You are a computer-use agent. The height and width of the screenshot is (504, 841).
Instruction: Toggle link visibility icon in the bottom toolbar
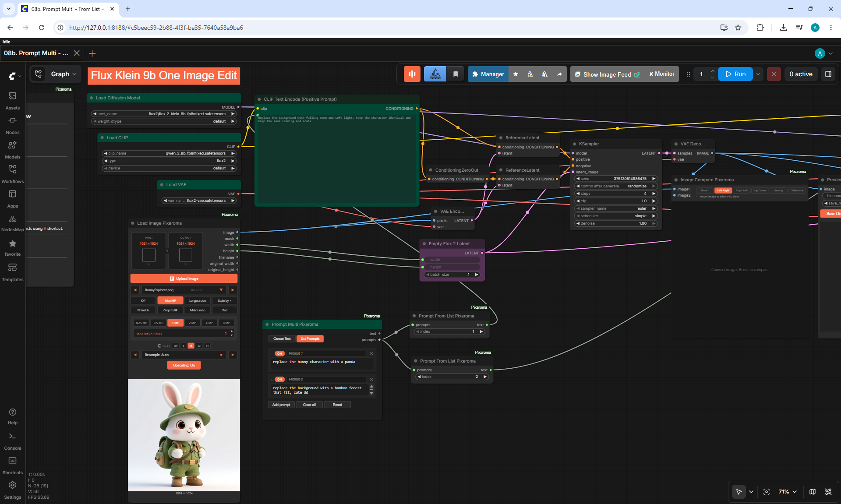click(828, 492)
